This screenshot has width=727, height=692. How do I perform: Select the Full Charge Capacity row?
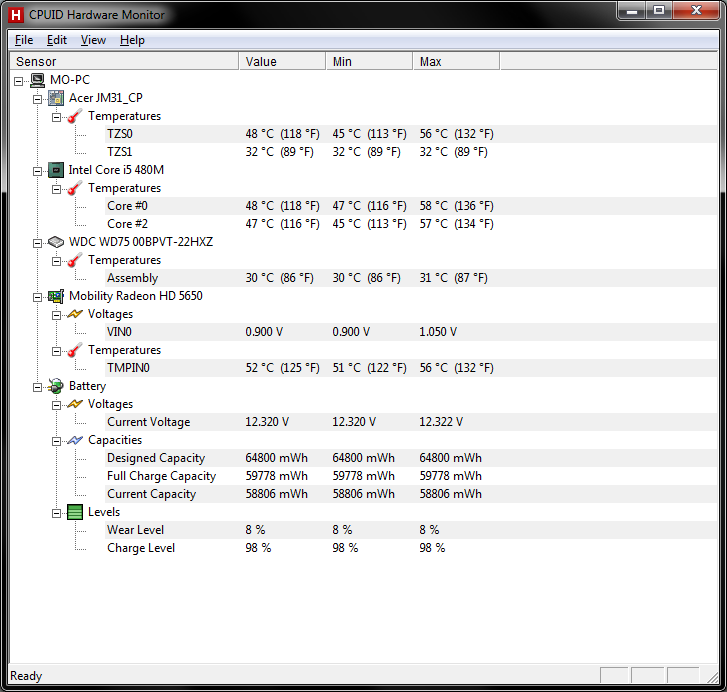pos(411,476)
